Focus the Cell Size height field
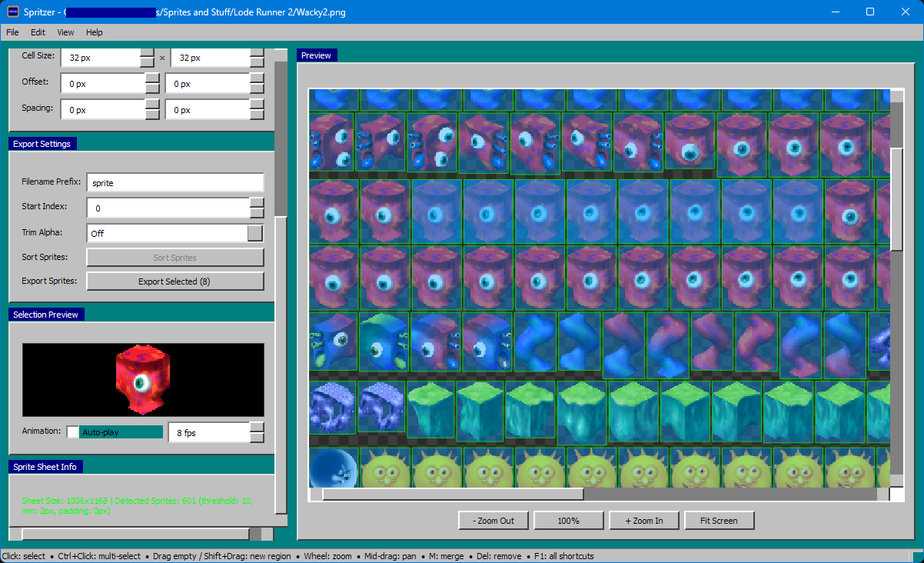 (210, 58)
